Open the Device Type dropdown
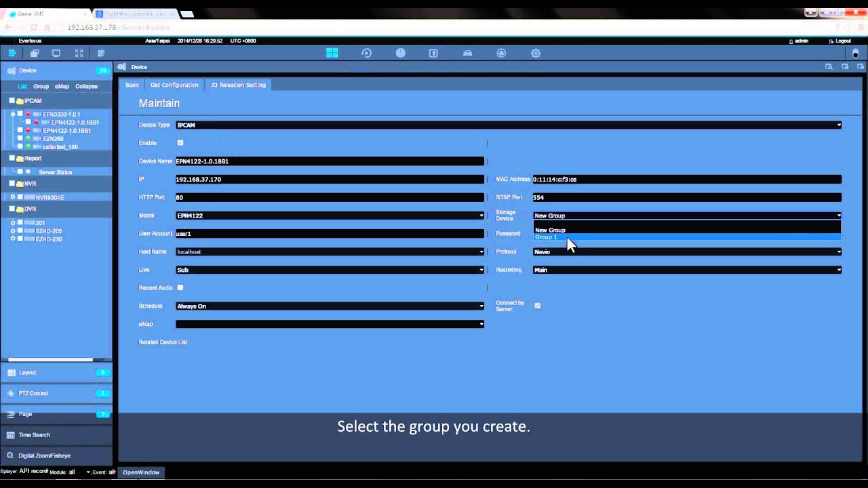This screenshot has height=488, width=868. click(x=509, y=125)
